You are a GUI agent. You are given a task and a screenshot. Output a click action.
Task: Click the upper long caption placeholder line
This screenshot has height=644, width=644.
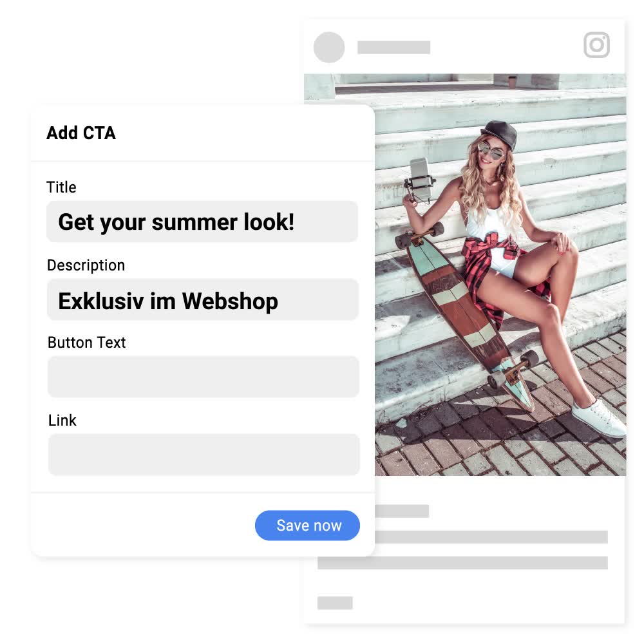491,537
